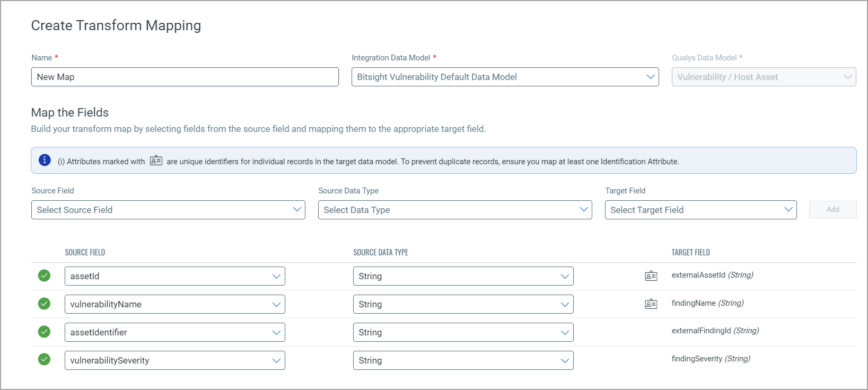Change the assetId source field selection

[174, 276]
